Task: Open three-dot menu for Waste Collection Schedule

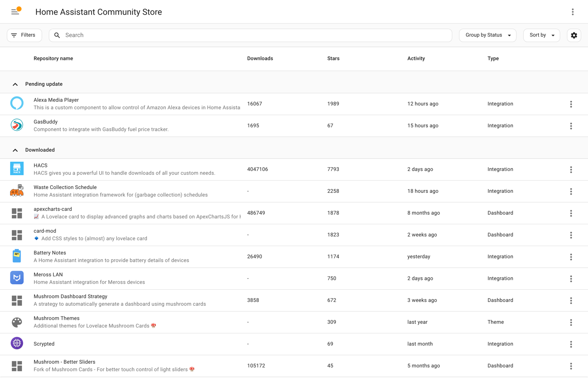Action: 571,192
